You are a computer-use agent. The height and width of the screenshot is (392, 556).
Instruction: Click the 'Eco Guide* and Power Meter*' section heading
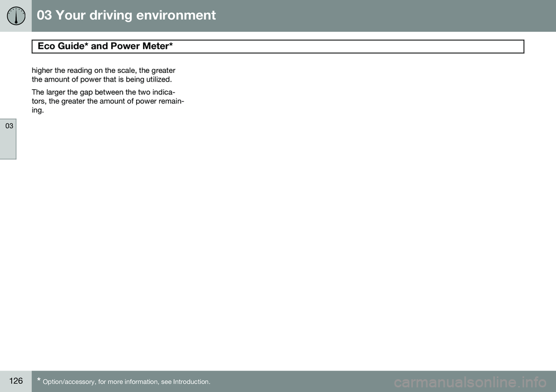[105, 46]
